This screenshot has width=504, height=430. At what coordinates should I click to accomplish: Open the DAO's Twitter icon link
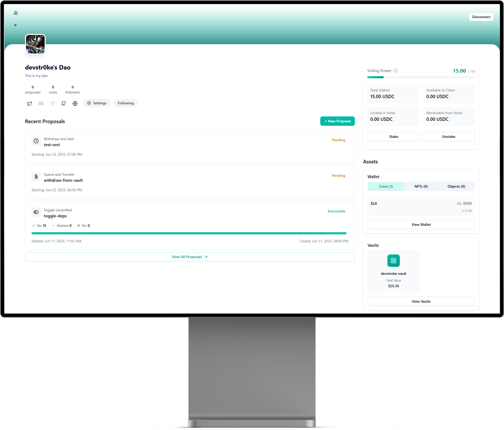click(x=29, y=103)
